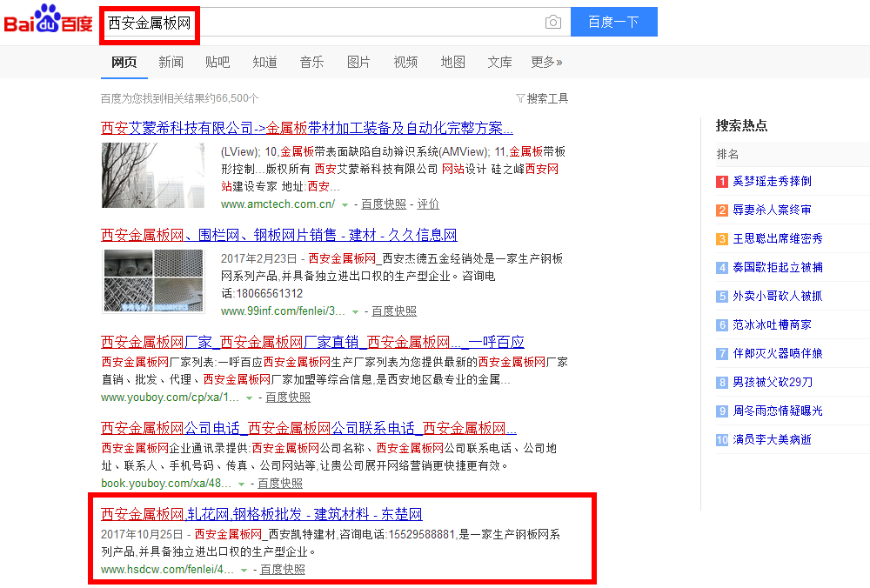Switch to the 地图 tab
Image resolution: width=870 pixels, height=588 pixels.
(452, 62)
